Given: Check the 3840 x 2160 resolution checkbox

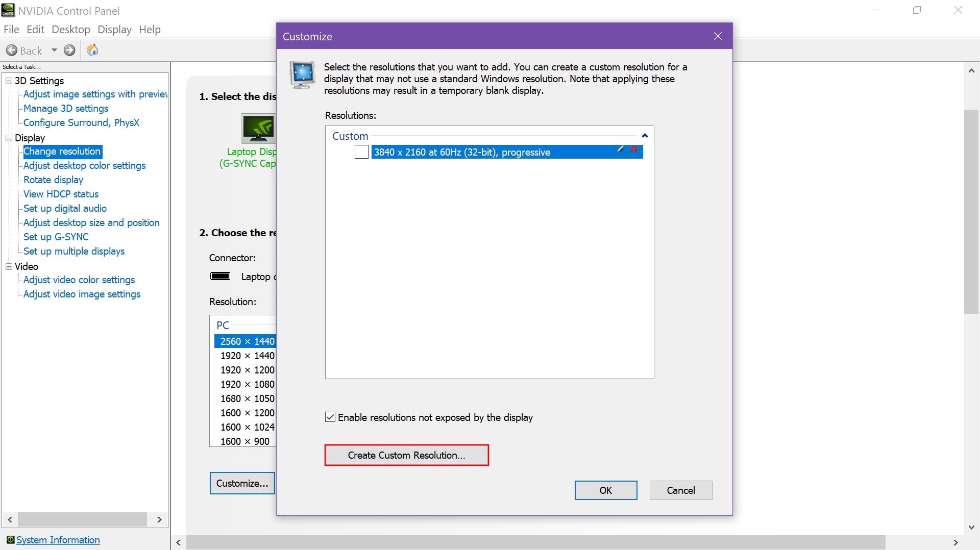Looking at the screenshot, I should click(361, 152).
